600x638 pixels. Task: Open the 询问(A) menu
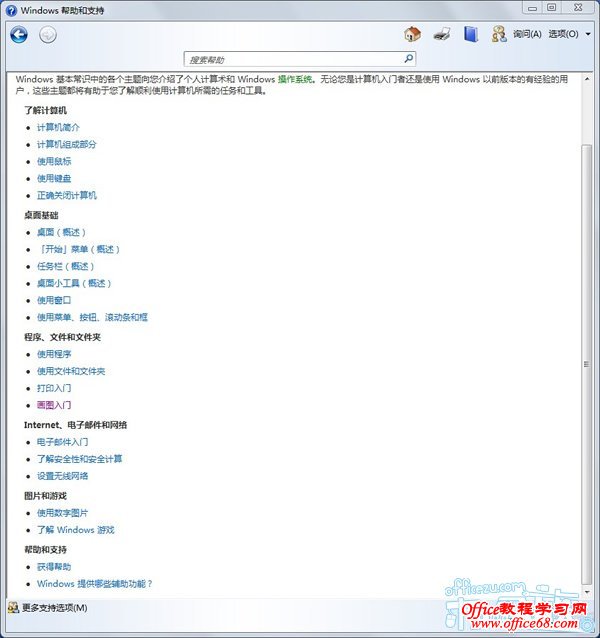[x=527, y=34]
